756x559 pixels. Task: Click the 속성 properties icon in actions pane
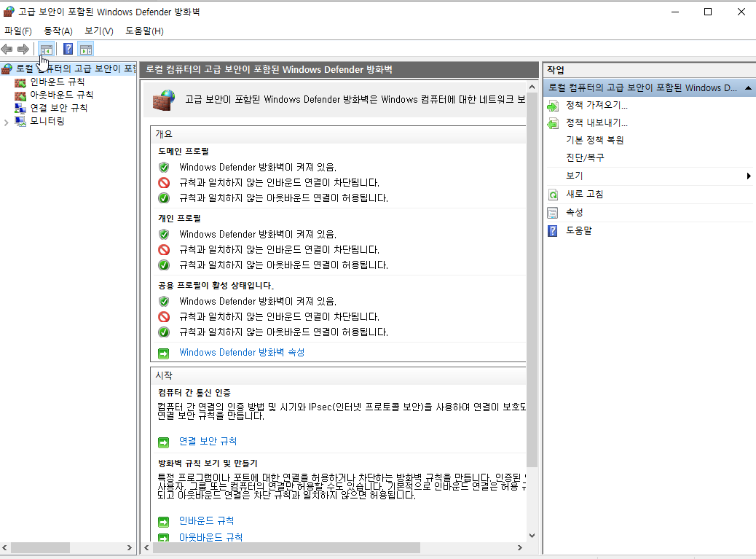tap(553, 213)
